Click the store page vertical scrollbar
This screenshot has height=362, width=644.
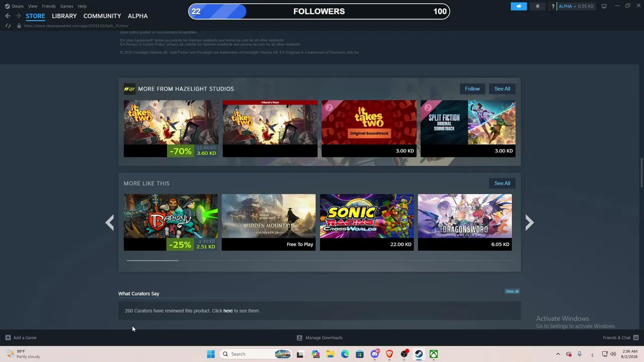(x=641, y=173)
